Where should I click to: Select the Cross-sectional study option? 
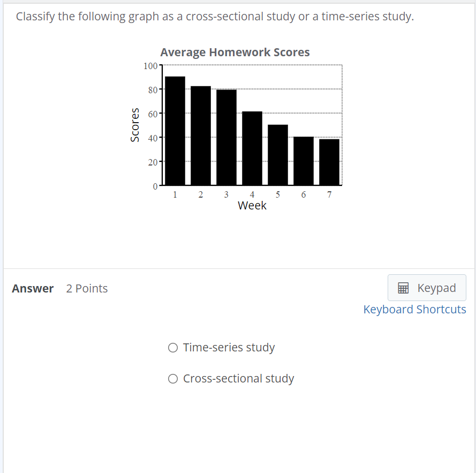click(173, 378)
